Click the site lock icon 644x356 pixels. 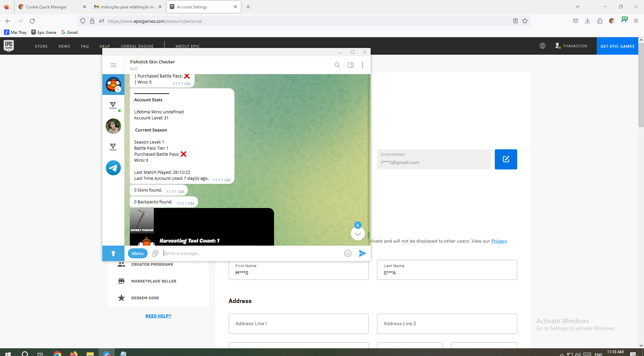pos(92,21)
